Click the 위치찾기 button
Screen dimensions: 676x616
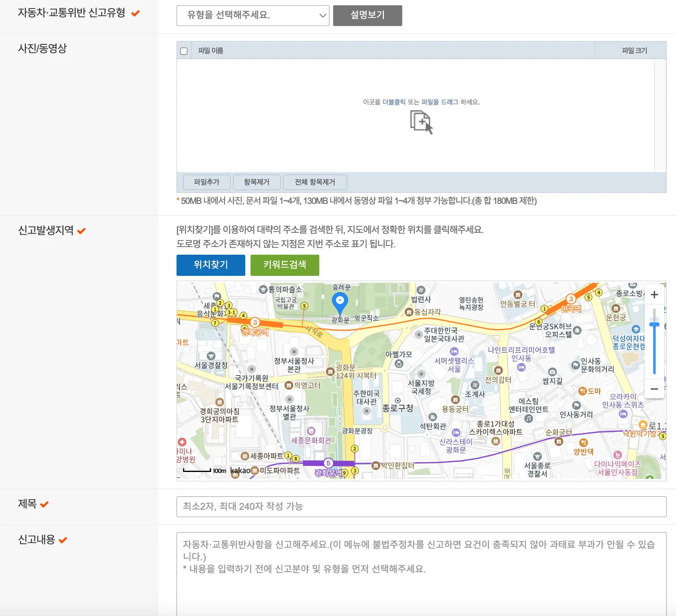coord(211,265)
